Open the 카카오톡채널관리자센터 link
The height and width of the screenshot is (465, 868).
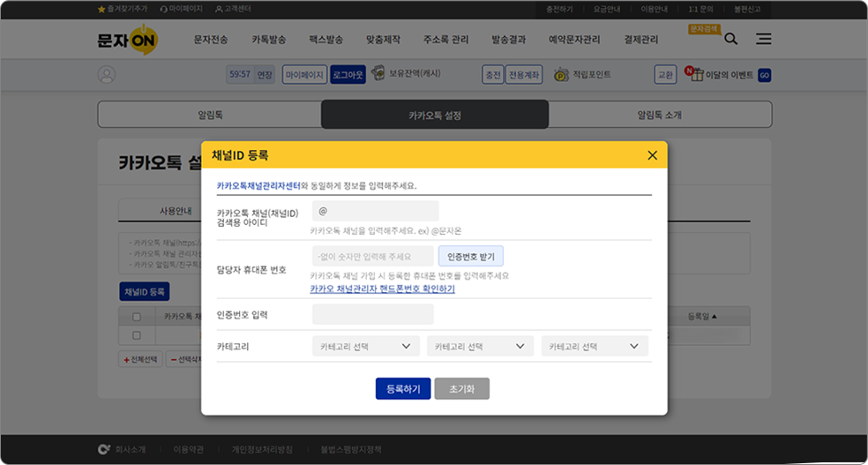(x=258, y=186)
